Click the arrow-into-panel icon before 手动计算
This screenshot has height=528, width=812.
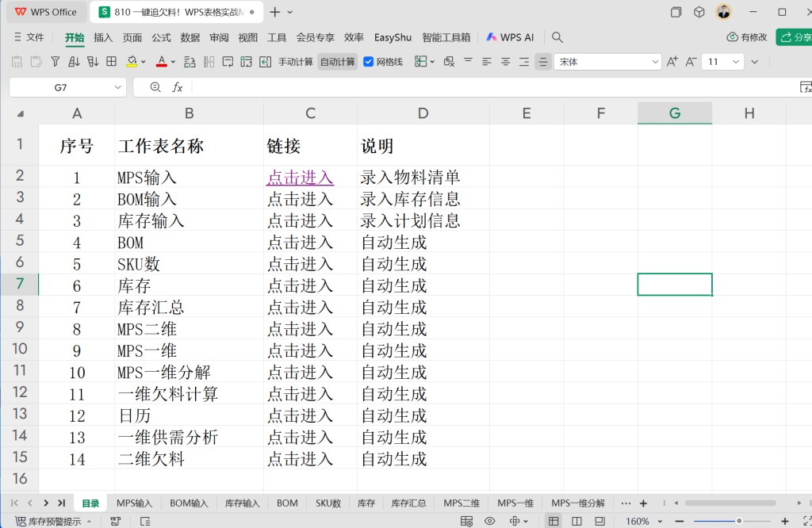coord(265,62)
